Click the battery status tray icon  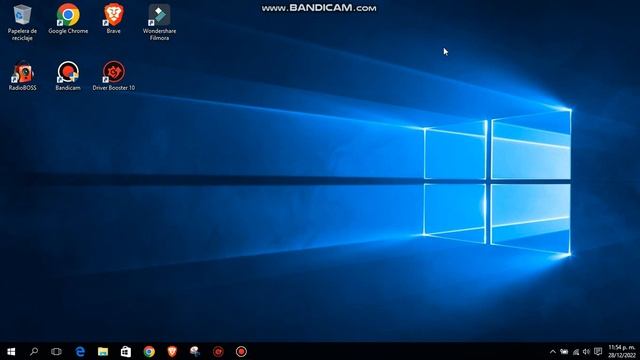click(x=564, y=351)
